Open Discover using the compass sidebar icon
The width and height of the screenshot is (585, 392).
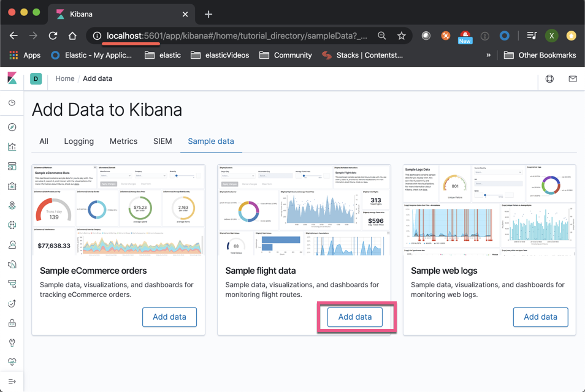12,127
